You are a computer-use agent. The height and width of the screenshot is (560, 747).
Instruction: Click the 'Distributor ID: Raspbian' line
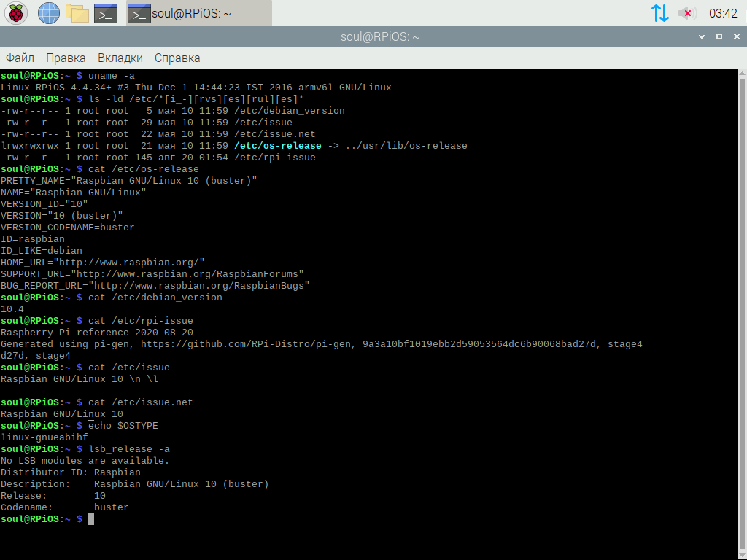click(71, 472)
